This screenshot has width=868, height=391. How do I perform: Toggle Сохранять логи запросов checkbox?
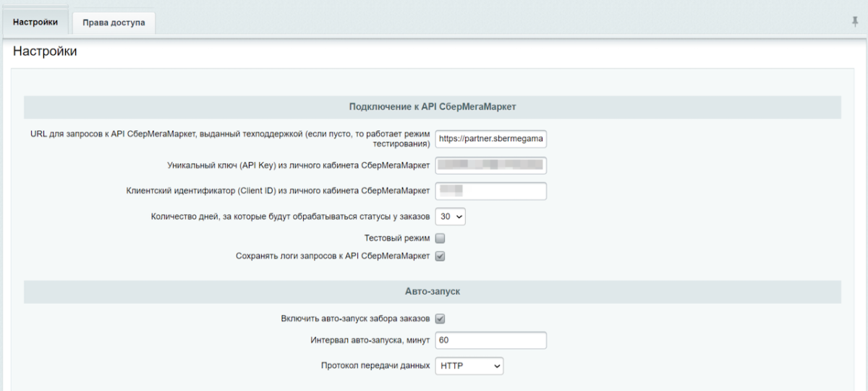click(440, 256)
